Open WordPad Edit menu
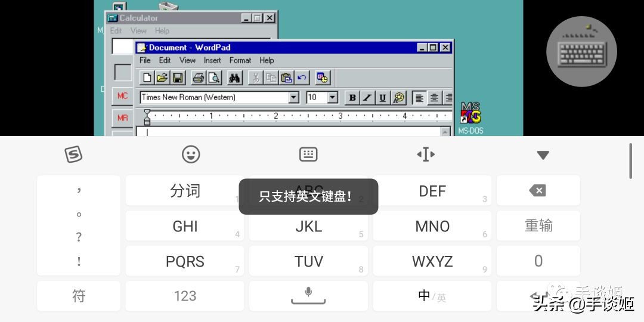Image resolution: width=644 pixels, height=322 pixels. (165, 60)
